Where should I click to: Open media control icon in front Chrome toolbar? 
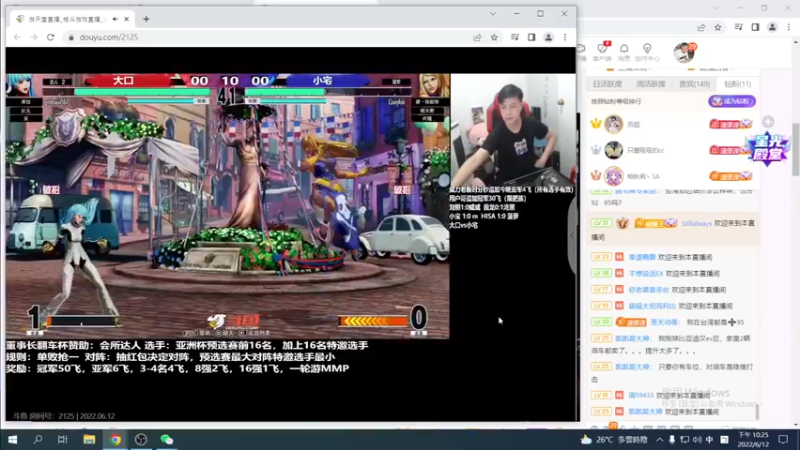pyautogui.click(x=515, y=37)
